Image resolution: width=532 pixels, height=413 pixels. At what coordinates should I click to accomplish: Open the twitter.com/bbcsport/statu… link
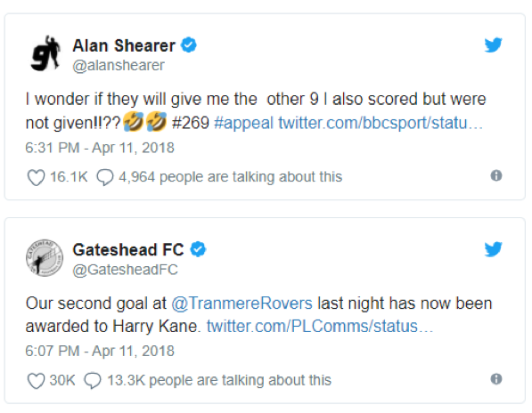coord(381,123)
